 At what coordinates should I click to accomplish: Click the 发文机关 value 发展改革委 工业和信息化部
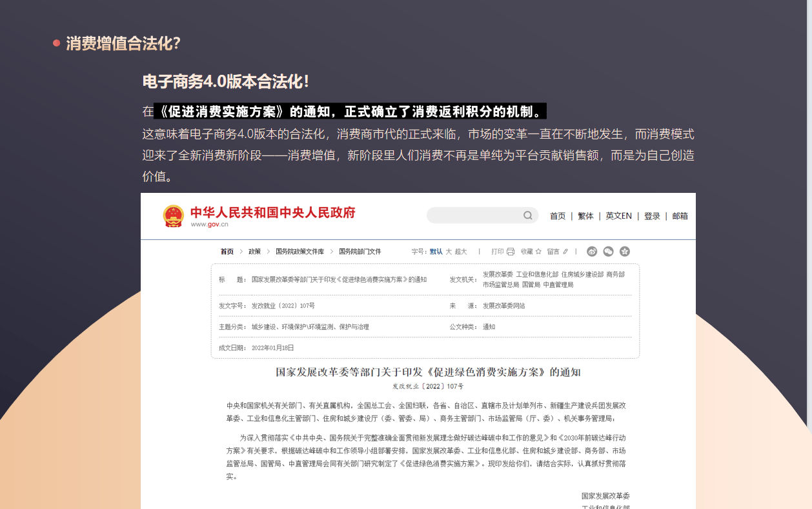tap(554, 279)
